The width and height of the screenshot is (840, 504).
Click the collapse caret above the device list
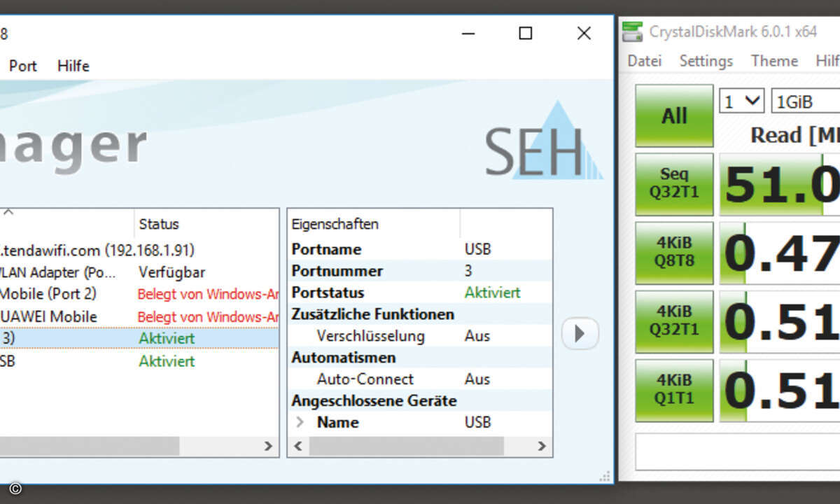tap(10, 211)
